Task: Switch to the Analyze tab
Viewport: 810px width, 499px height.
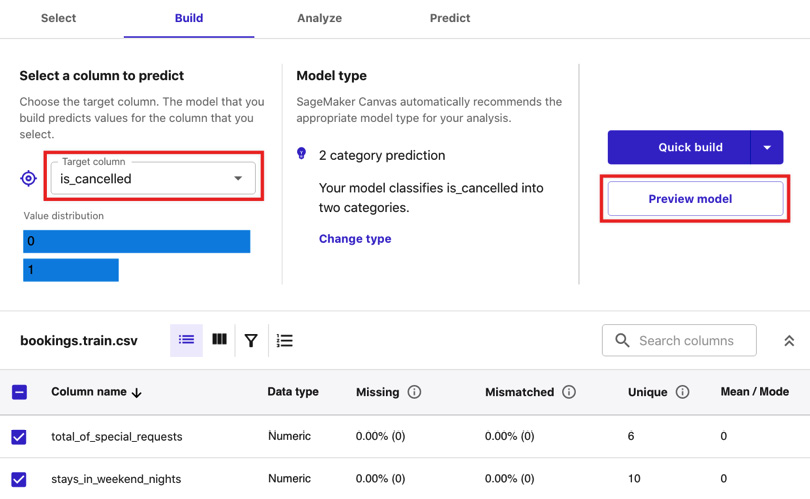Action: pyautogui.click(x=319, y=18)
